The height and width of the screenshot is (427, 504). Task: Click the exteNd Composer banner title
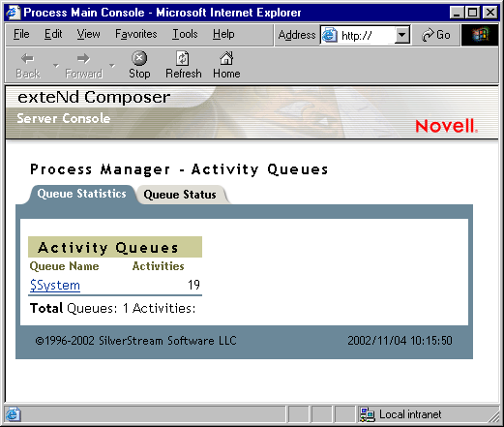click(94, 97)
